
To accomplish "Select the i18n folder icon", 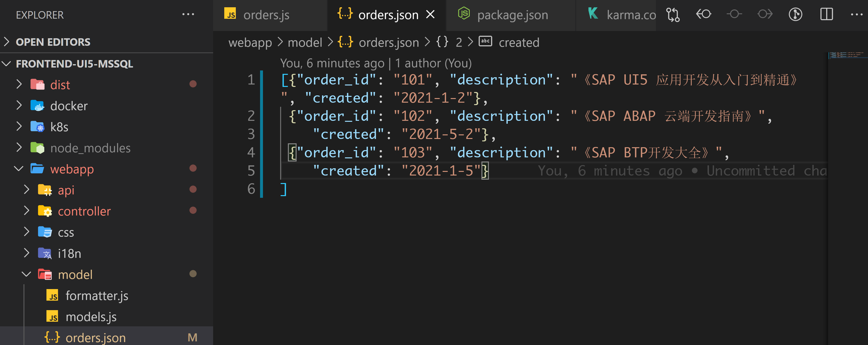I will pyautogui.click(x=45, y=253).
